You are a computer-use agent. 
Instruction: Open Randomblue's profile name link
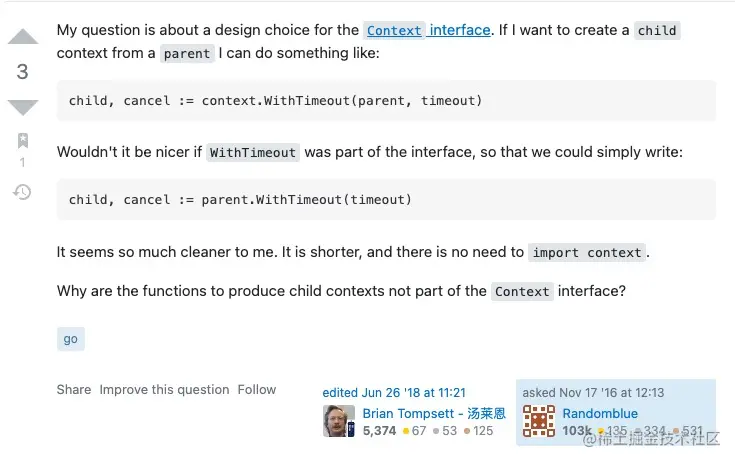tap(600, 413)
